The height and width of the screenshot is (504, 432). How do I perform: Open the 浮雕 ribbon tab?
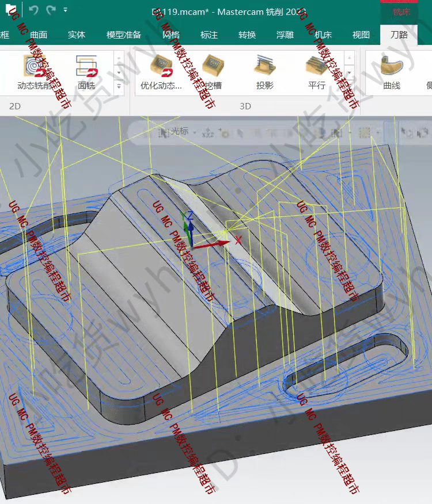click(285, 35)
